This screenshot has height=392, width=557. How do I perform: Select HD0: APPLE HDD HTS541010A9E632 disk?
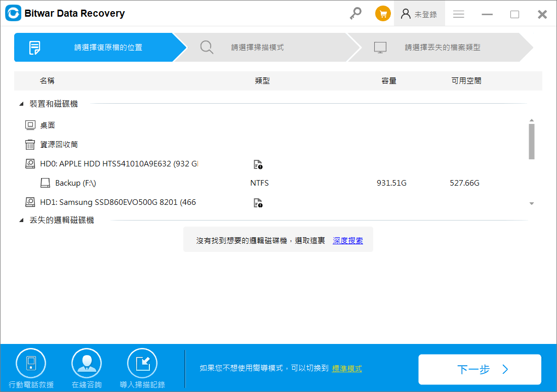[x=119, y=163]
